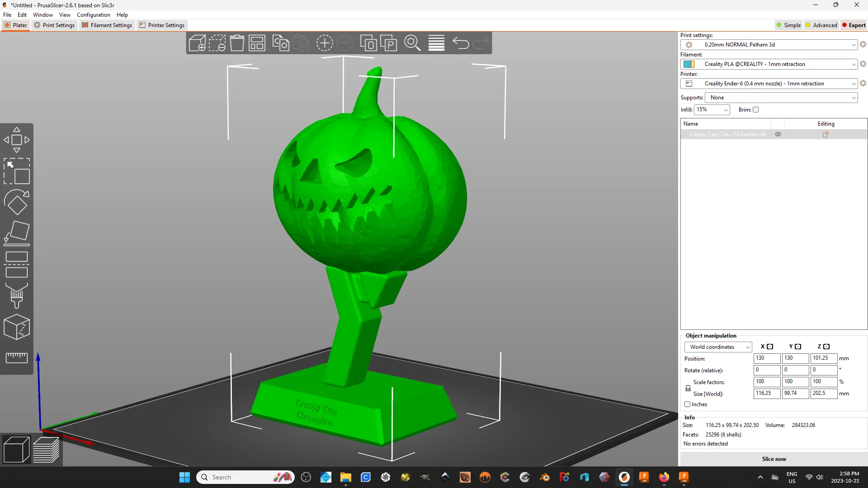Expand the Supports dropdown
The width and height of the screenshot is (868, 488).
point(781,98)
